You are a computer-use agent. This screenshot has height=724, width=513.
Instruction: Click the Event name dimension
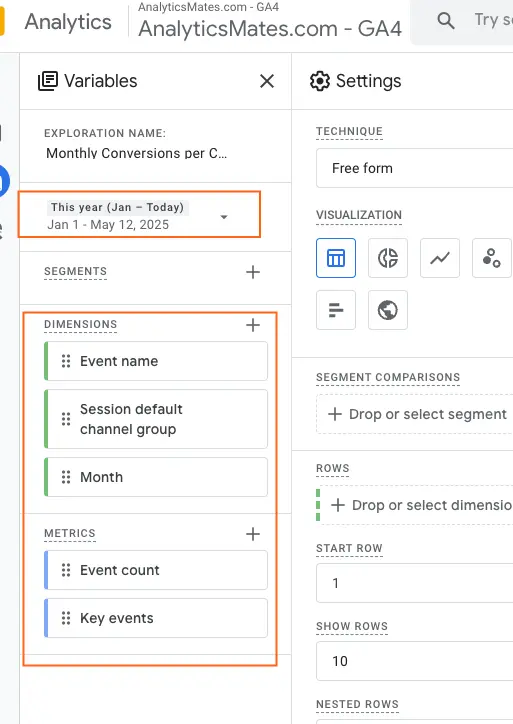(156, 361)
